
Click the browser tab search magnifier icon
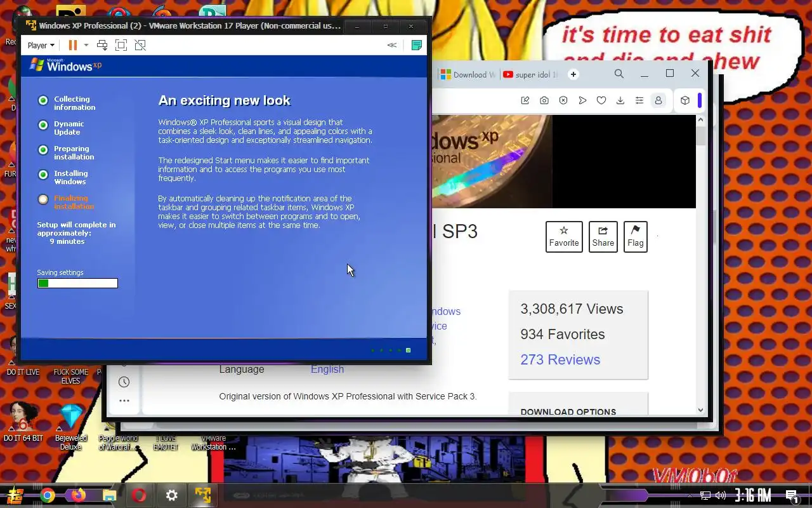619,74
